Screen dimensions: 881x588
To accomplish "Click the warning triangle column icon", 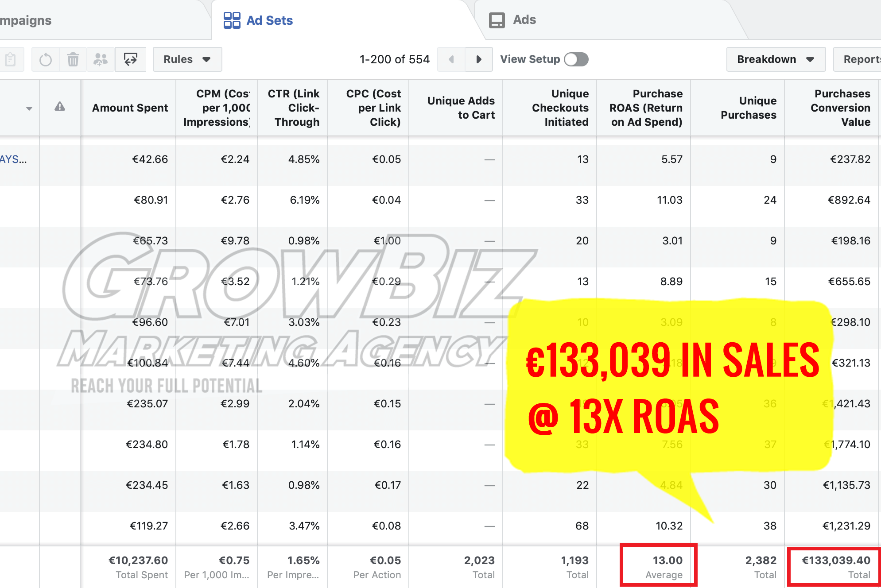I will tap(60, 107).
